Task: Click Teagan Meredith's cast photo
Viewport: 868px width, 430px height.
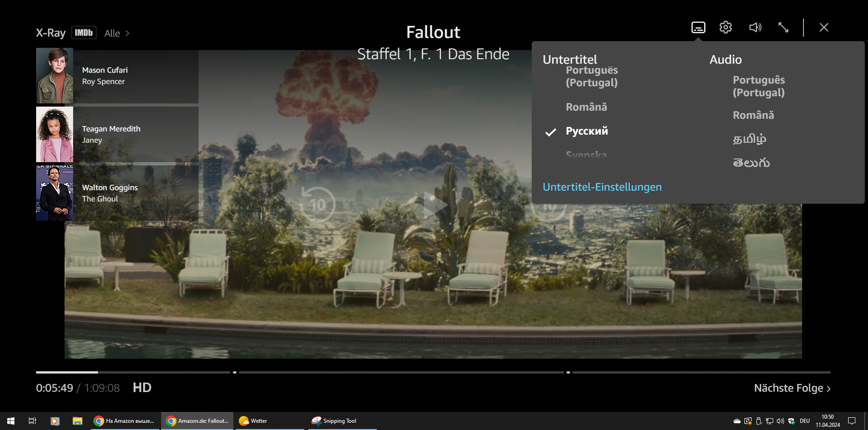Action: click(x=55, y=135)
